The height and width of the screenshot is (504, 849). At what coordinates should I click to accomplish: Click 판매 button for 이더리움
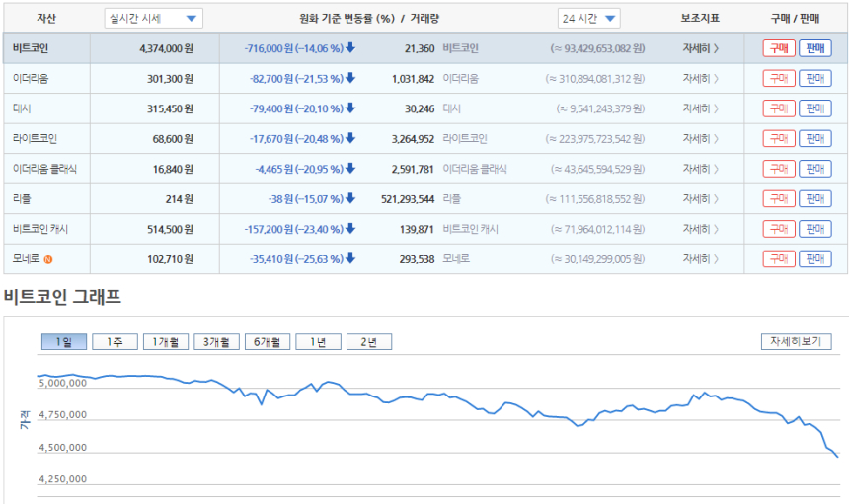tap(814, 79)
